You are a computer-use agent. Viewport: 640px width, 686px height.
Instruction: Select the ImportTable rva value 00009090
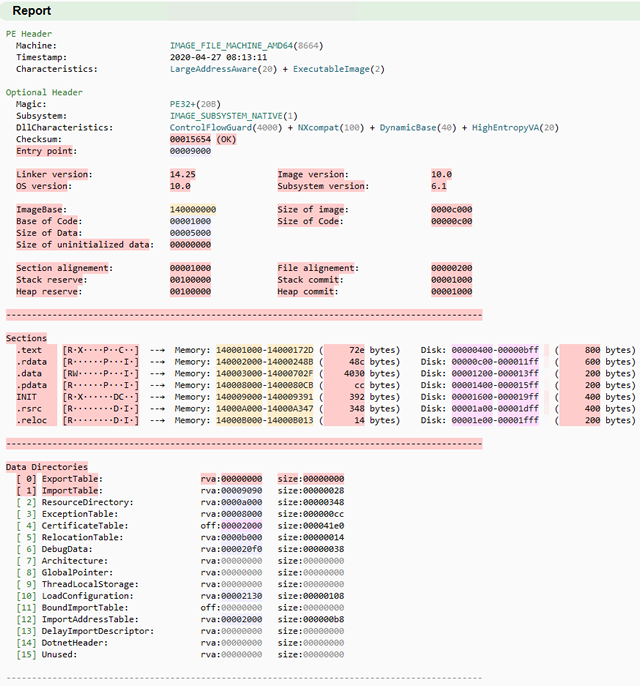234,491
